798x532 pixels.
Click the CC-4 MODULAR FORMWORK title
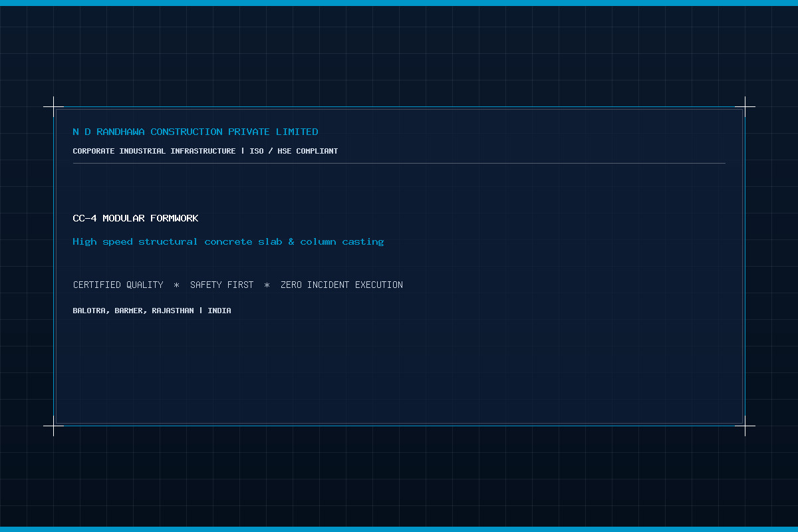136,218
